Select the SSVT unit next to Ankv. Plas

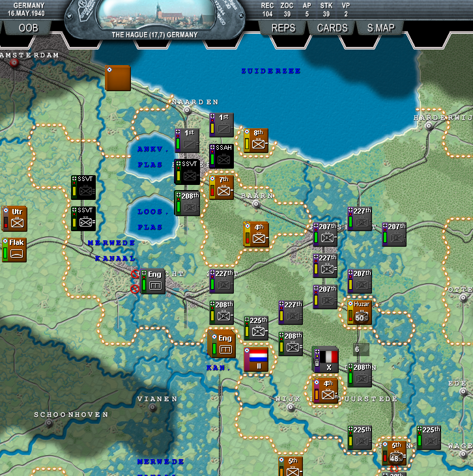pyautogui.click(x=187, y=172)
